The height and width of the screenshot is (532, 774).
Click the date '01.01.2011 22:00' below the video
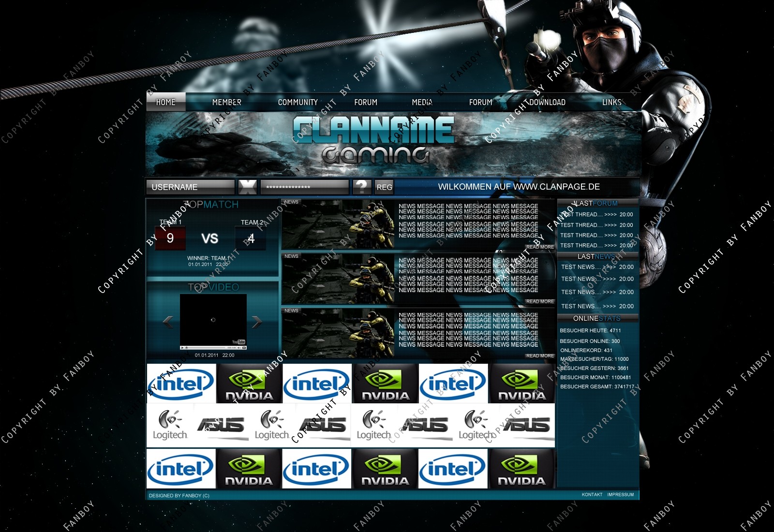pos(214,355)
